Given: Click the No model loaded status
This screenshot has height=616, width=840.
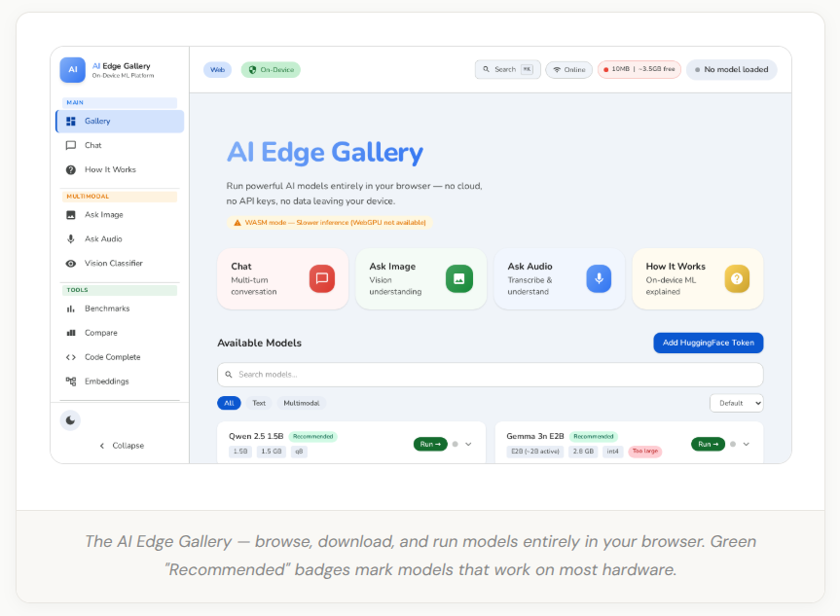Looking at the screenshot, I should pyautogui.click(x=731, y=70).
